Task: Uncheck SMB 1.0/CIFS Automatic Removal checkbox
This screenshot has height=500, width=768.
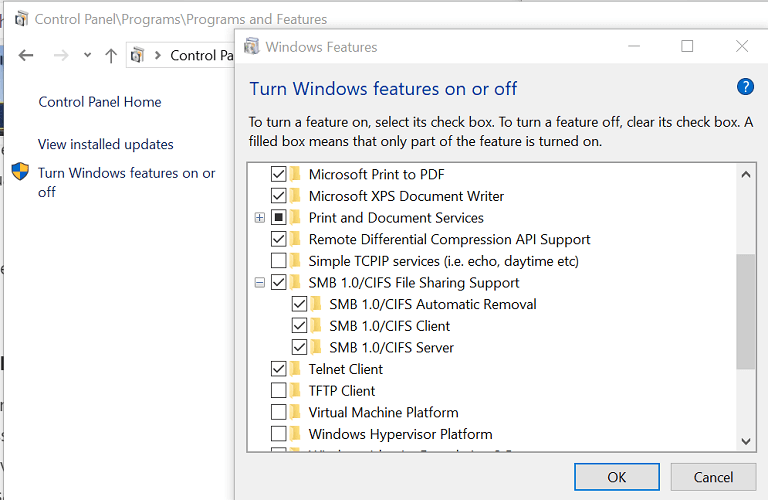Action: point(299,304)
